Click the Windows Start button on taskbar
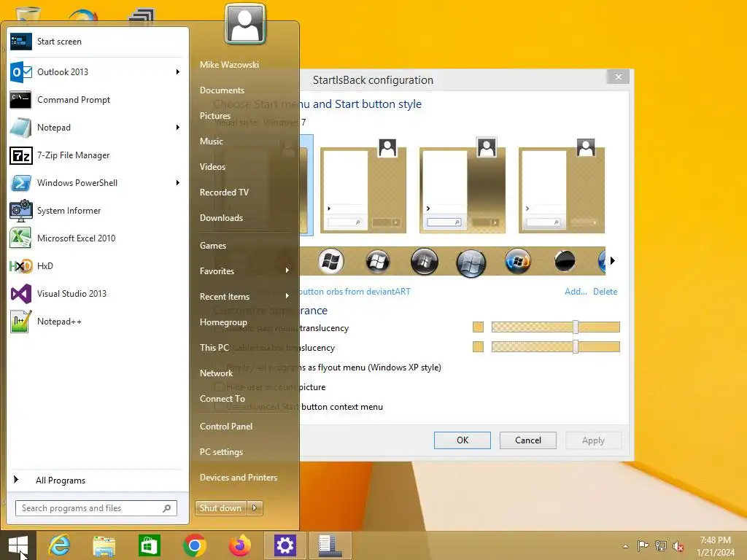The width and height of the screenshot is (747, 560). pos(18,545)
